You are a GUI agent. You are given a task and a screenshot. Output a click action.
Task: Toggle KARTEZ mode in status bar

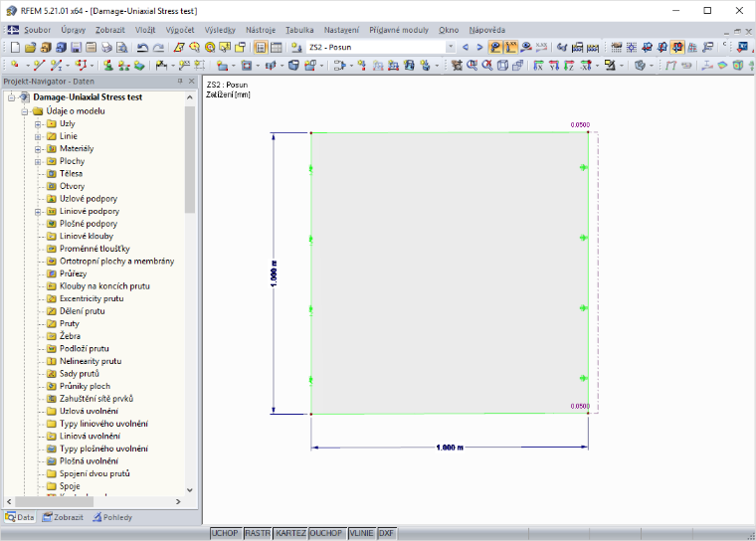290,533
